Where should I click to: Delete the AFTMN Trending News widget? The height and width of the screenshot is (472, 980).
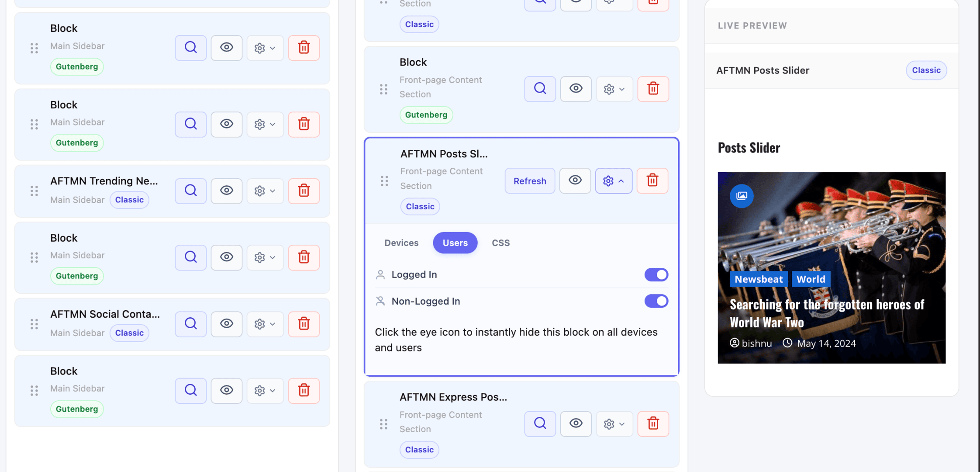[304, 191]
